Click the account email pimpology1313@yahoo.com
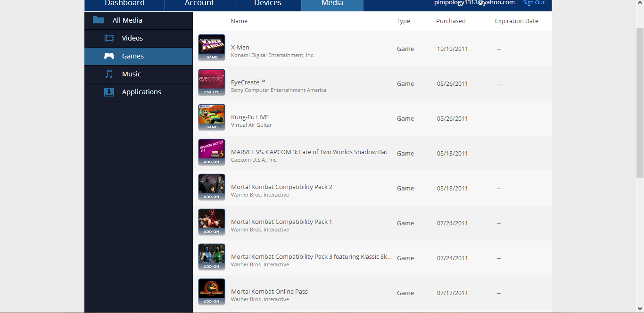Image resolution: width=644 pixels, height=313 pixels. 474,3
